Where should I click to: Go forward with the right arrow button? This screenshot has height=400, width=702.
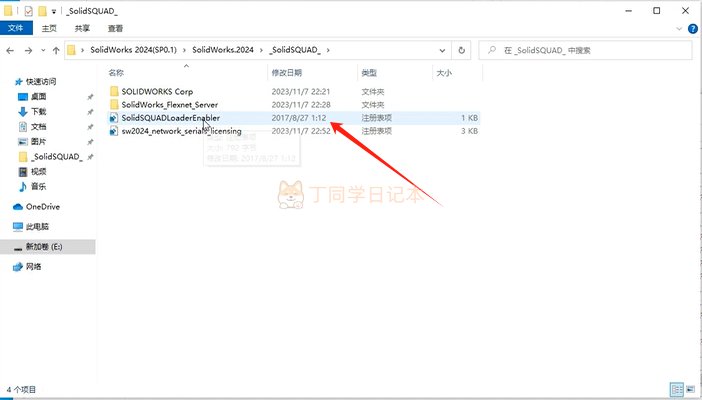[28, 50]
